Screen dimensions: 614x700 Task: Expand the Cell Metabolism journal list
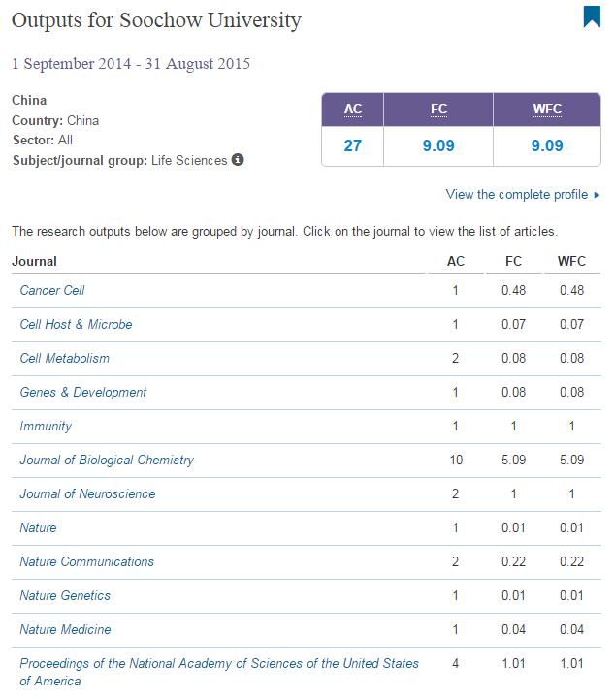tap(64, 358)
